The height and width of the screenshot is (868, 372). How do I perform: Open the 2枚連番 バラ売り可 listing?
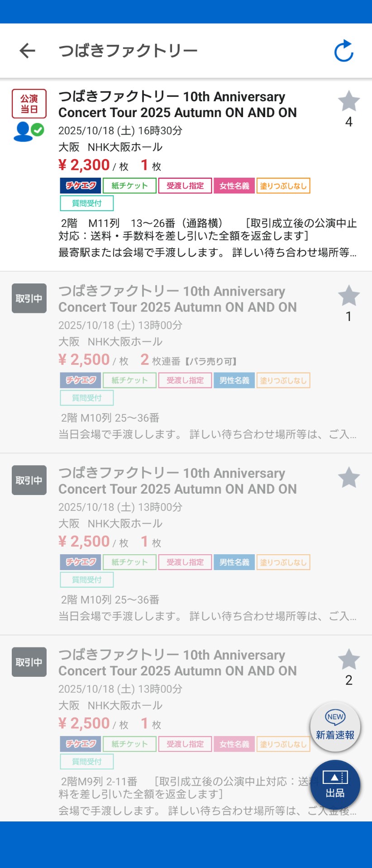(177, 299)
